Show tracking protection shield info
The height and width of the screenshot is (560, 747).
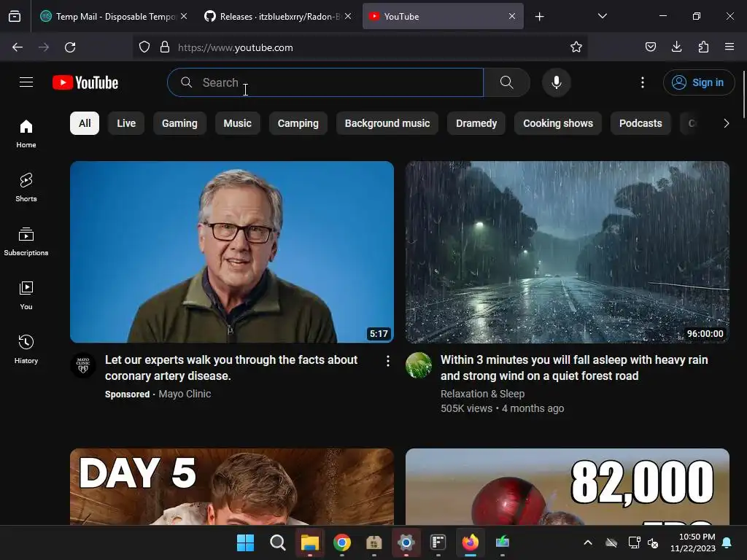coord(144,47)
